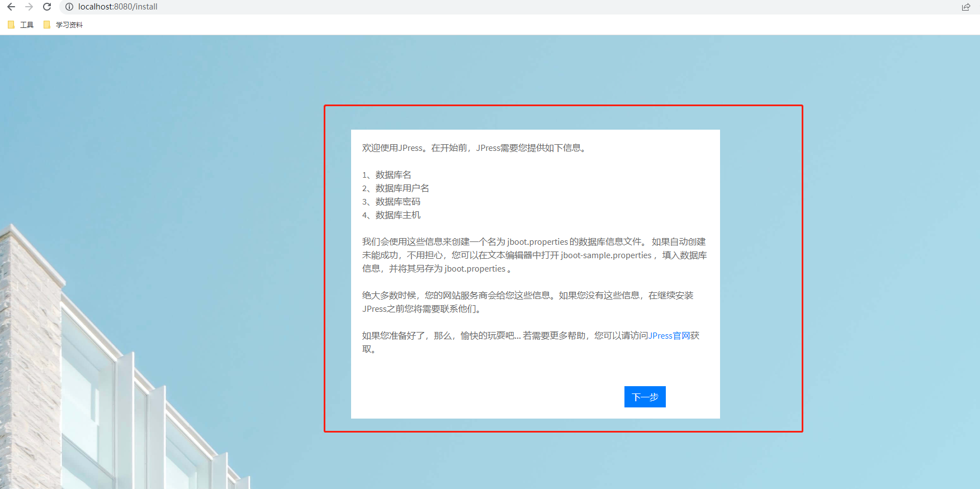Click the site info icon in address bar
Screen dimensions: 980x489
tap(69, 7)
